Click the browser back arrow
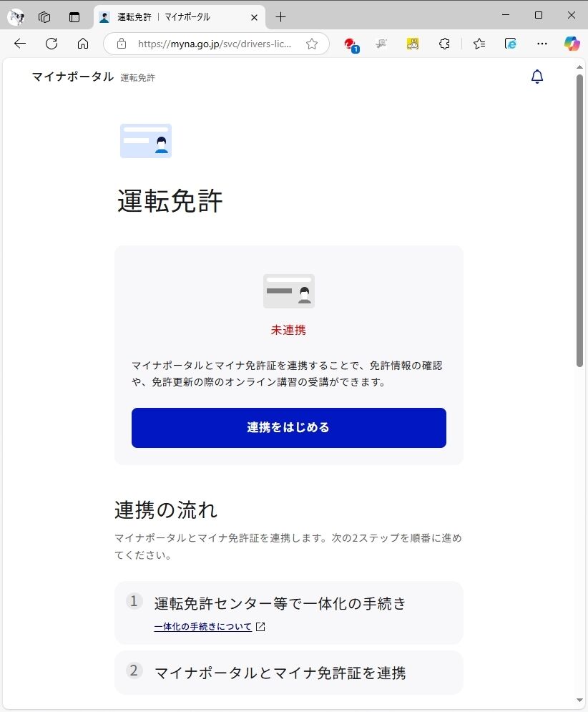Image resolution: width=588 pixels, height=712 pixels. tap(20, 44)
